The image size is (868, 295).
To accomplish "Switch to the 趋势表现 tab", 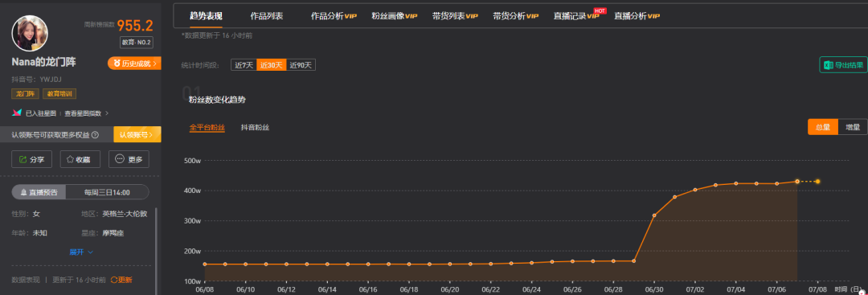I will tap(206, 16).
